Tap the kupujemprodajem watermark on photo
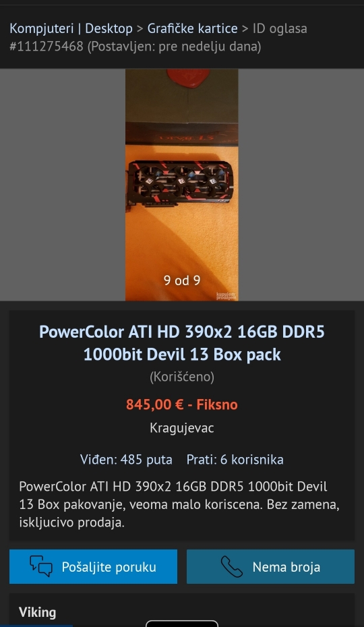This screenshot has height=627, width=364. coord(226,296)
